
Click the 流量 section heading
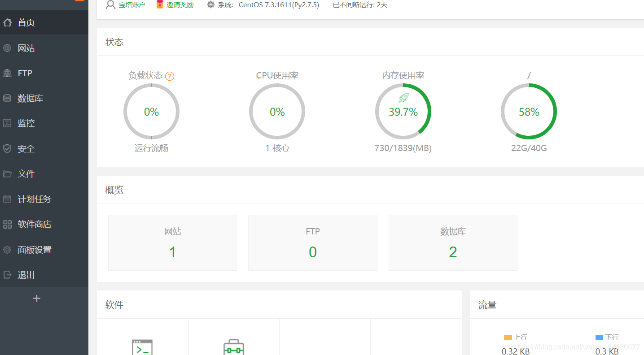click(487, 305)
